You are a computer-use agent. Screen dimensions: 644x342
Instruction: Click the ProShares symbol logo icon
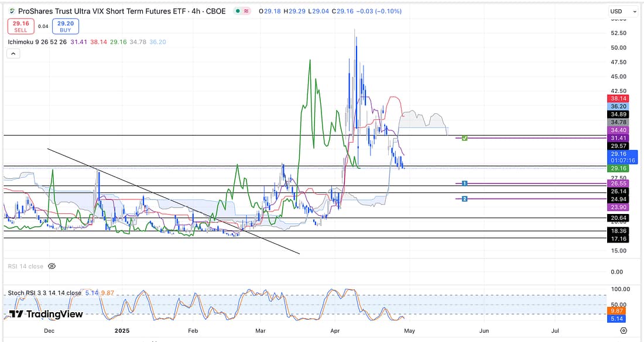pos(12,11)
